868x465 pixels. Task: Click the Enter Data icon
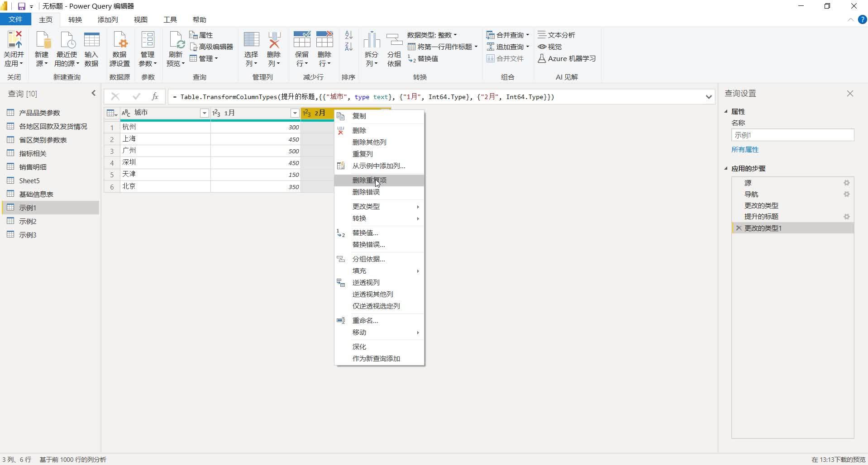pos(91,40)
